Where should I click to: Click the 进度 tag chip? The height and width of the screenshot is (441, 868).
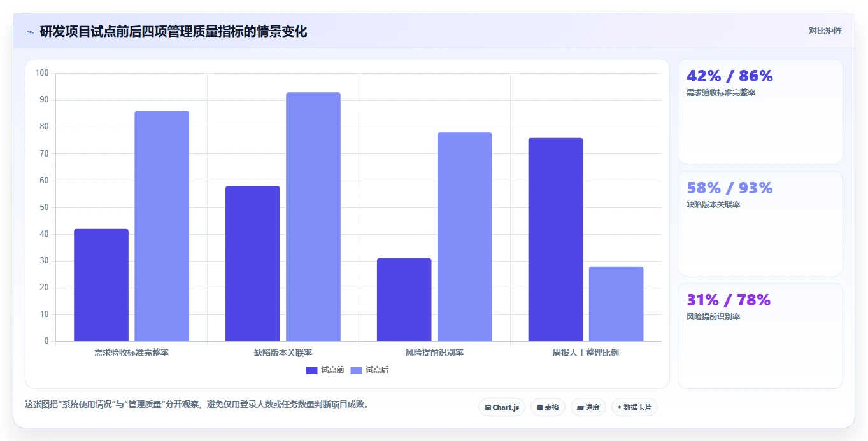(588, 407)
